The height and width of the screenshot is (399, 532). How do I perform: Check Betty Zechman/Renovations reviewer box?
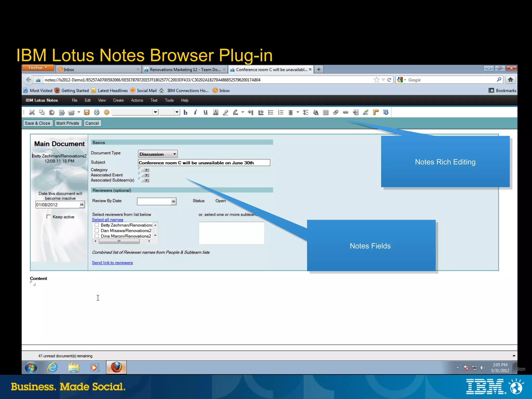97,225
